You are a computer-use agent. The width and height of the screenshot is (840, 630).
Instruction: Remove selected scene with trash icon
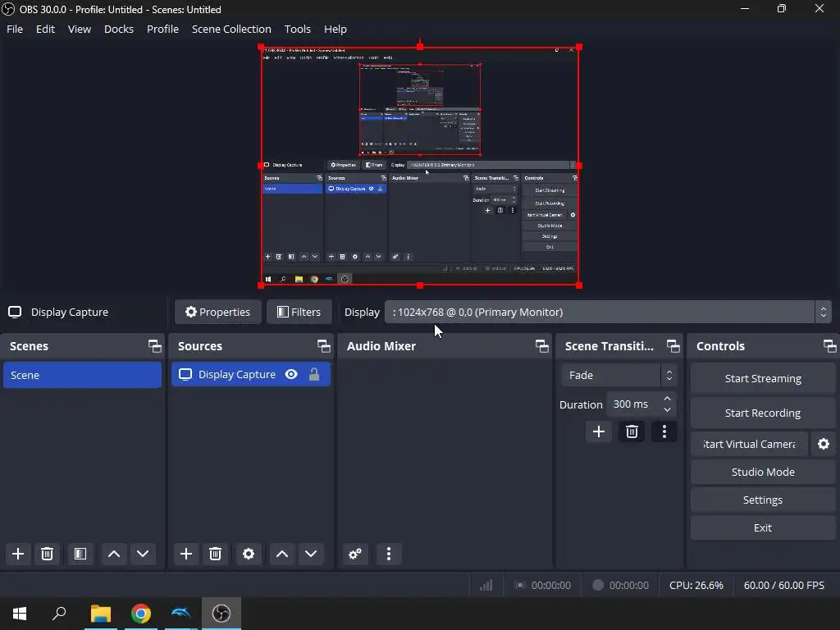tap(47, 554)
